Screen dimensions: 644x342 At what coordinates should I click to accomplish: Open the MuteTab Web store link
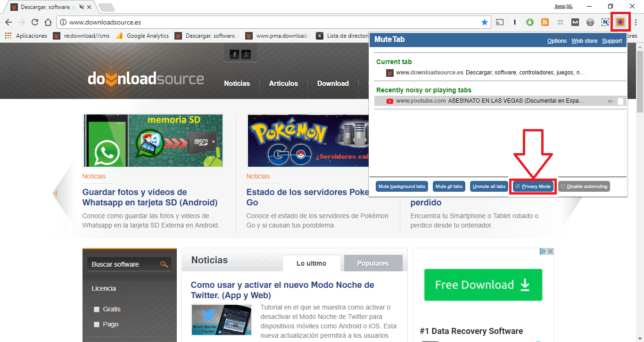tap(584, 41)
